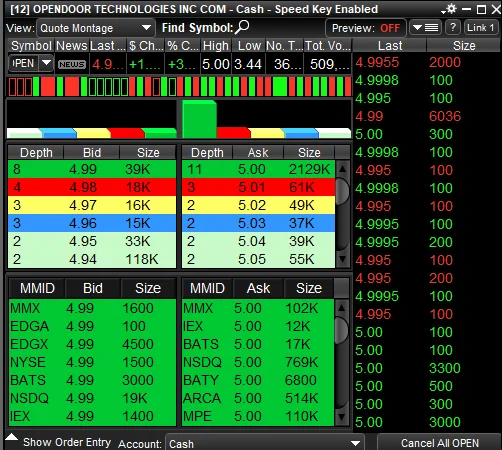The height and width of the screenshot is (450, 502).
Task: Click the MMID Ask scrollbar thumb
Action: (342, 330)
